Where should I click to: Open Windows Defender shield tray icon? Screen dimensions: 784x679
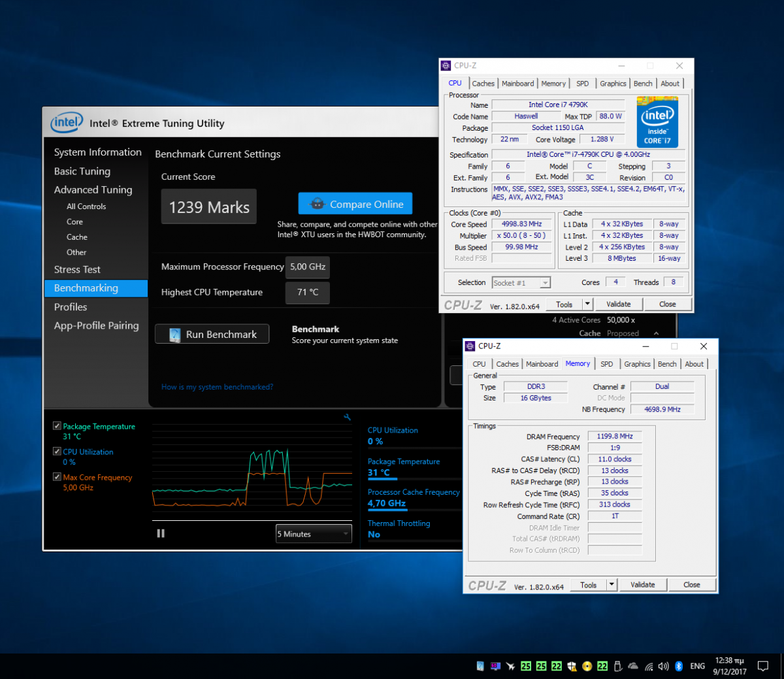tap(572, 667)
